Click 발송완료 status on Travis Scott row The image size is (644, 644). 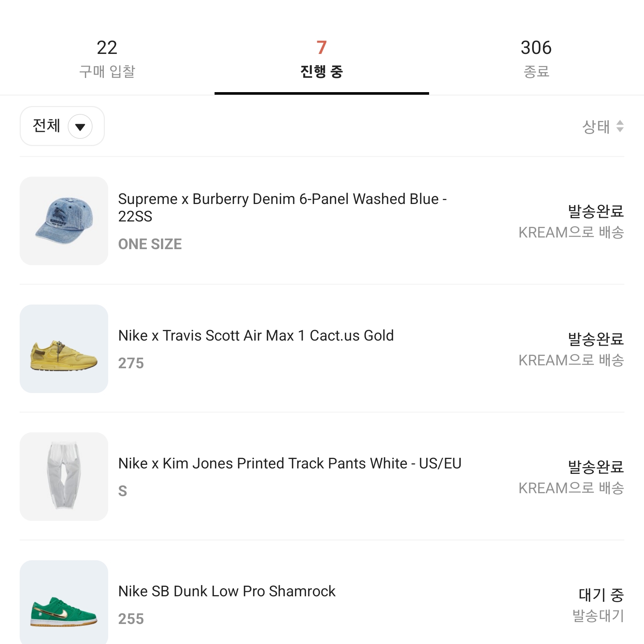(596, 339)
